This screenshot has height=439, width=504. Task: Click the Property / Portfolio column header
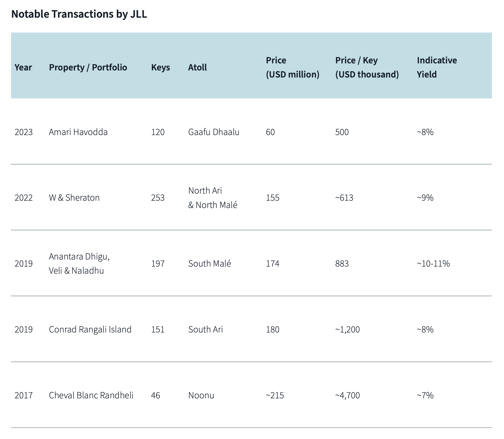click(x=88, y=67)
